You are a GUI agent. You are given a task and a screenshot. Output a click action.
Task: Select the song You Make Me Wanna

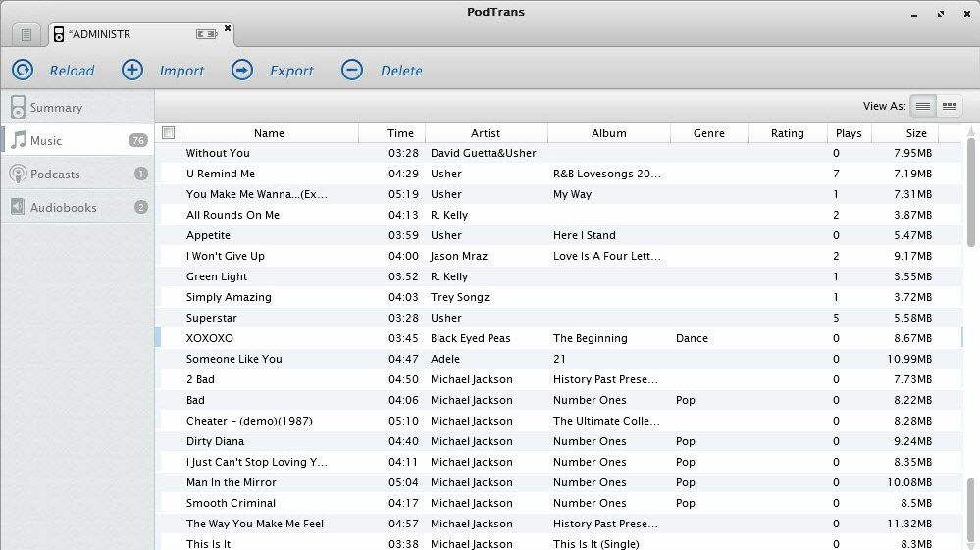tap(256, 194)
